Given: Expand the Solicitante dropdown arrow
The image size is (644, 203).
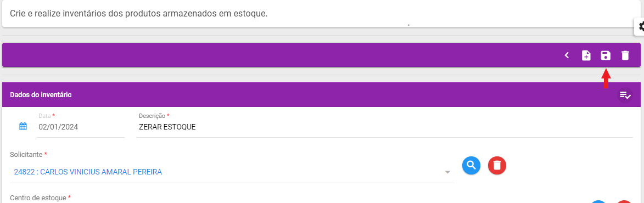Looking at the screenshot, I should tap(447, 172).
